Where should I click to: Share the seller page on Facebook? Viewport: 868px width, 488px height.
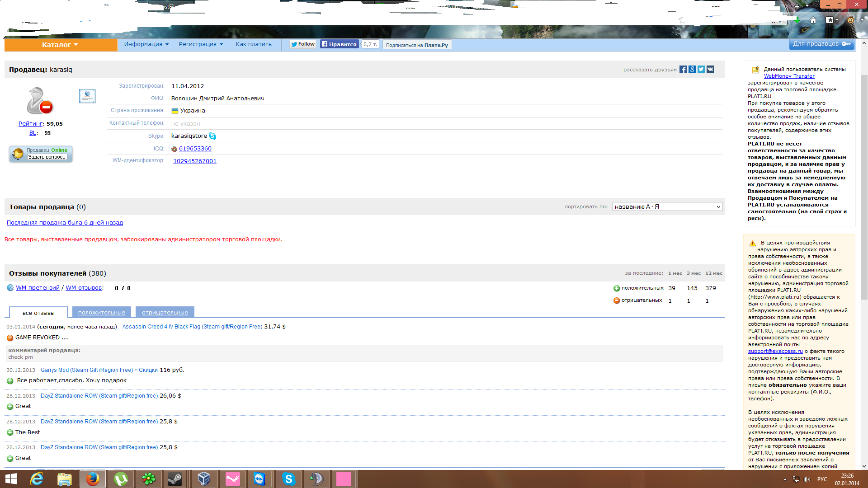click(x=683, y=70)
